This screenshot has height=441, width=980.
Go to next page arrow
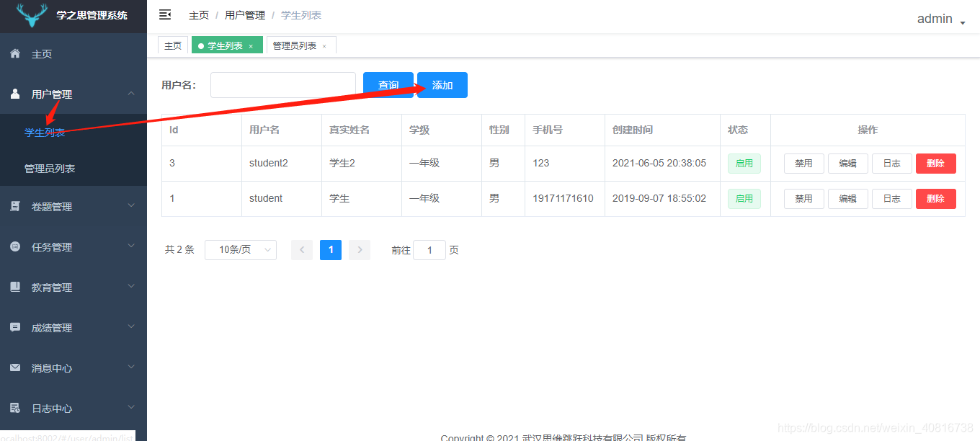[360, 250]
